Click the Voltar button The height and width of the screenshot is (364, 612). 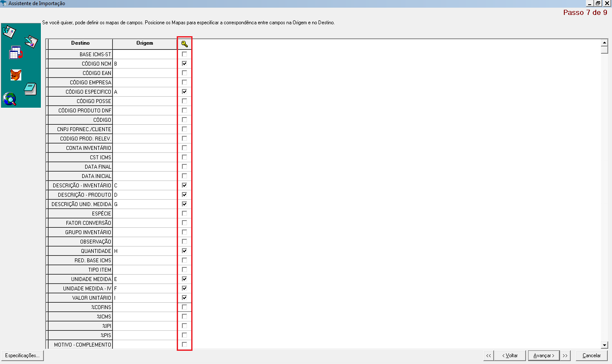point(510,355)
